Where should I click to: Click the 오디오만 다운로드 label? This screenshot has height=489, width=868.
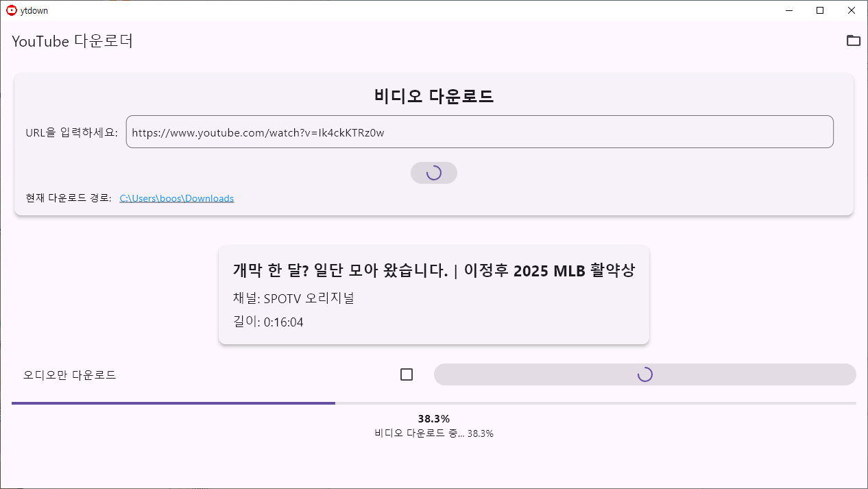70,375
